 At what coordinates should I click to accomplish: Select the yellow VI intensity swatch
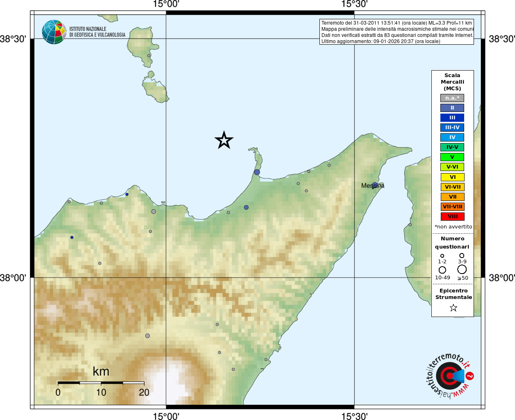pyautogui.click(x=452, y=177)
